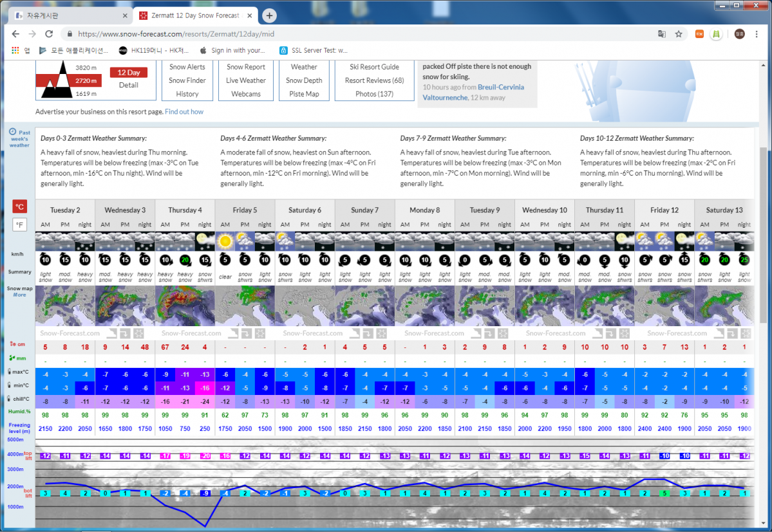772x532 pixels.
Task: Go back to the previous page
Action: 15,34
